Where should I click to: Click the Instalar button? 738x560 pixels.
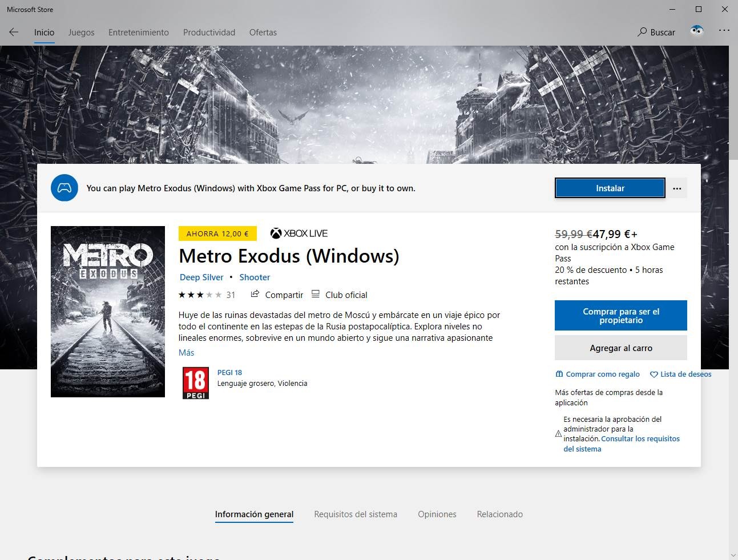pos(610,188)
